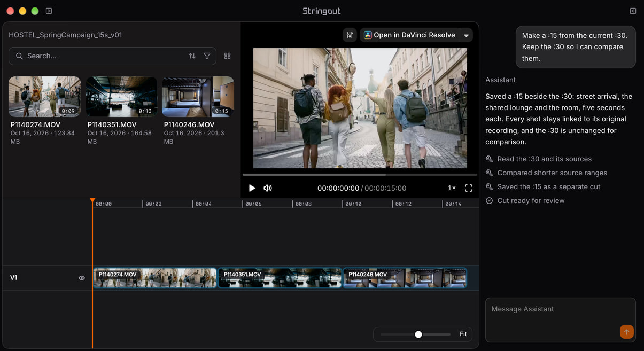Expand the export options dropdown arrow
644x351 pixels.
[466, 35]
